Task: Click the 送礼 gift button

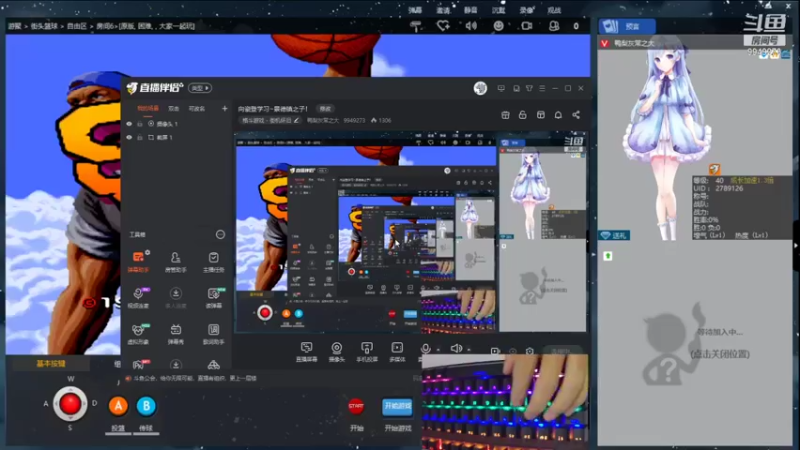Action: point(614,235)
